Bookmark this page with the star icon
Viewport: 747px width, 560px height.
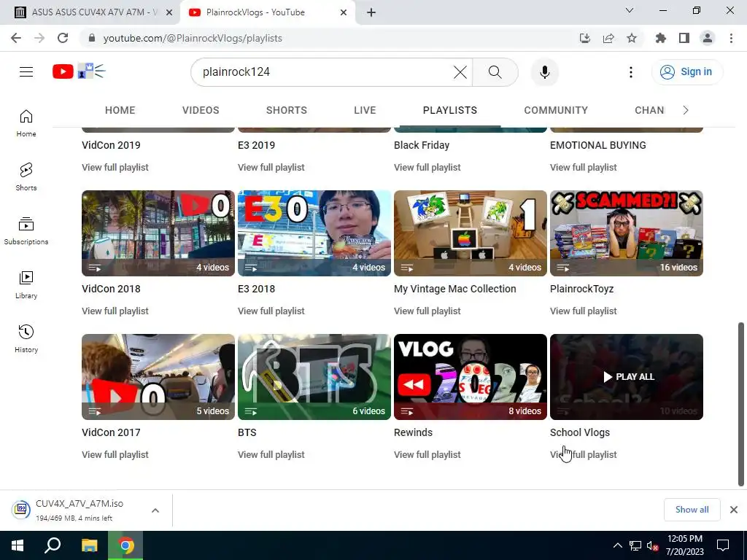pyautogui.click(x=632, y=38)
